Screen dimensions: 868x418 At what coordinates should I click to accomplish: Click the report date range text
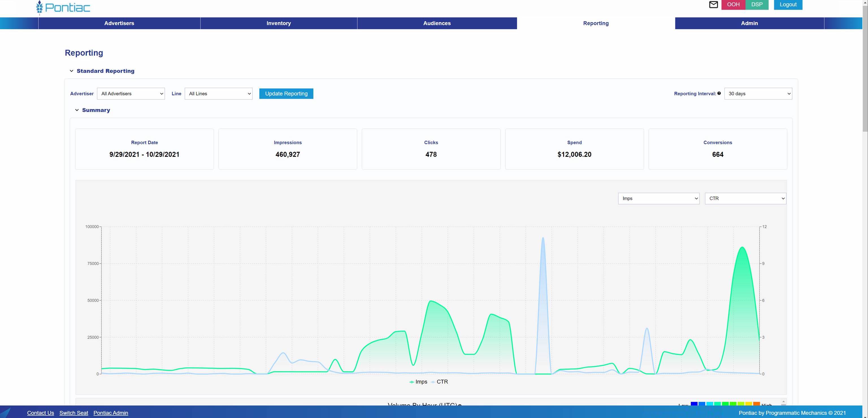pyautogui.click(x=144, y=154)
